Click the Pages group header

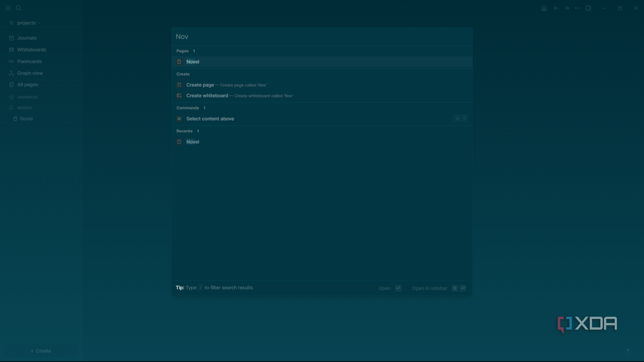coord(182,51)
